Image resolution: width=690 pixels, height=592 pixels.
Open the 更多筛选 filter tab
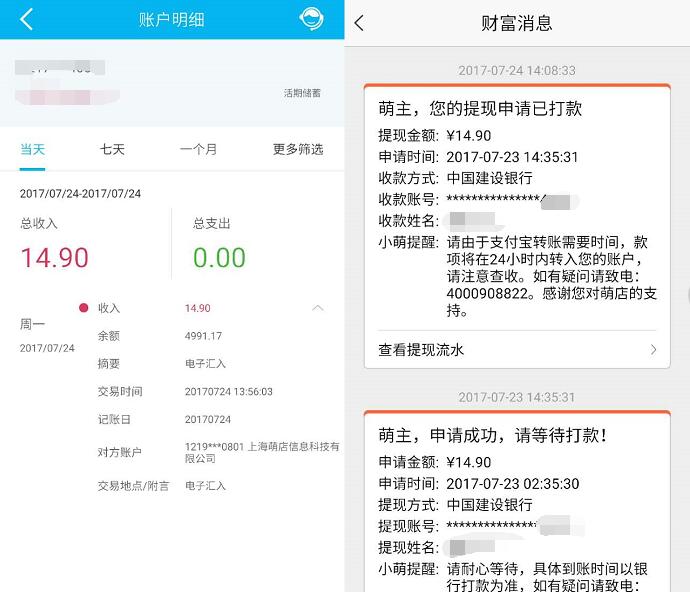pyautogui.click(x=298, y=149)
